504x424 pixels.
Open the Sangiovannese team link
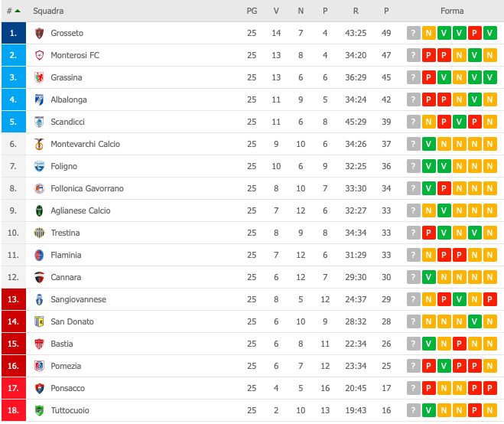point(79,299)
